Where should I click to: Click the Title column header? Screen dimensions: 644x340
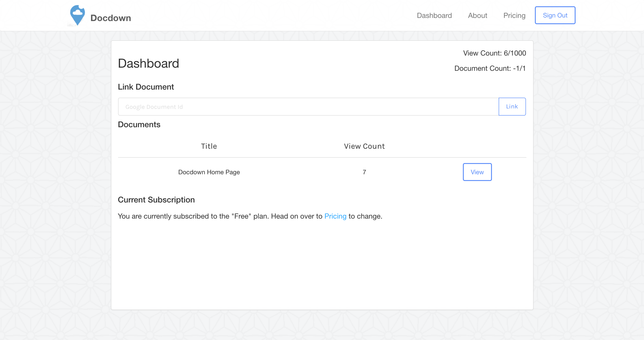point(209,146)
